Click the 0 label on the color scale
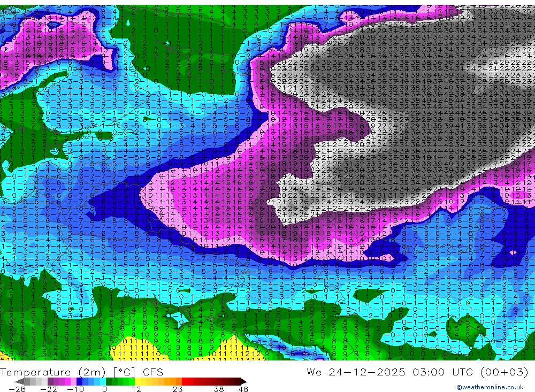The height and width of the screenshot is (392, 535). (104, 389)
